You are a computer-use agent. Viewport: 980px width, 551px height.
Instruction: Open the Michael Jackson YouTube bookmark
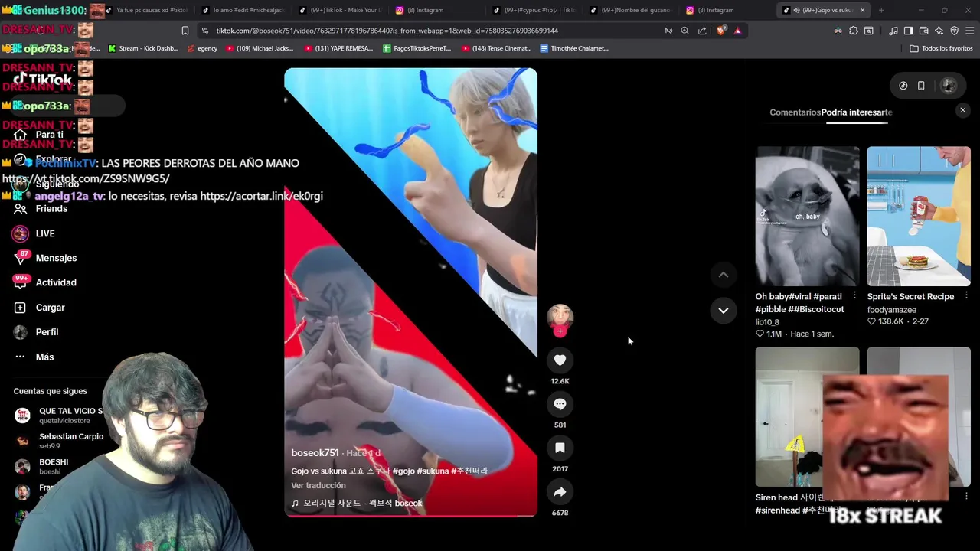[260, 48]
